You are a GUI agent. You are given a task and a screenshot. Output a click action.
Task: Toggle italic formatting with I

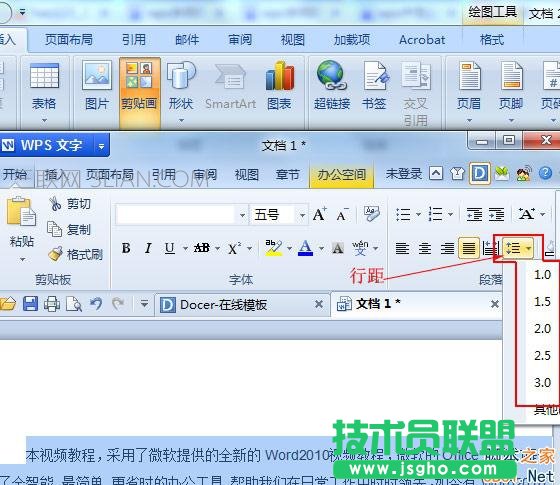pos(148,248)
